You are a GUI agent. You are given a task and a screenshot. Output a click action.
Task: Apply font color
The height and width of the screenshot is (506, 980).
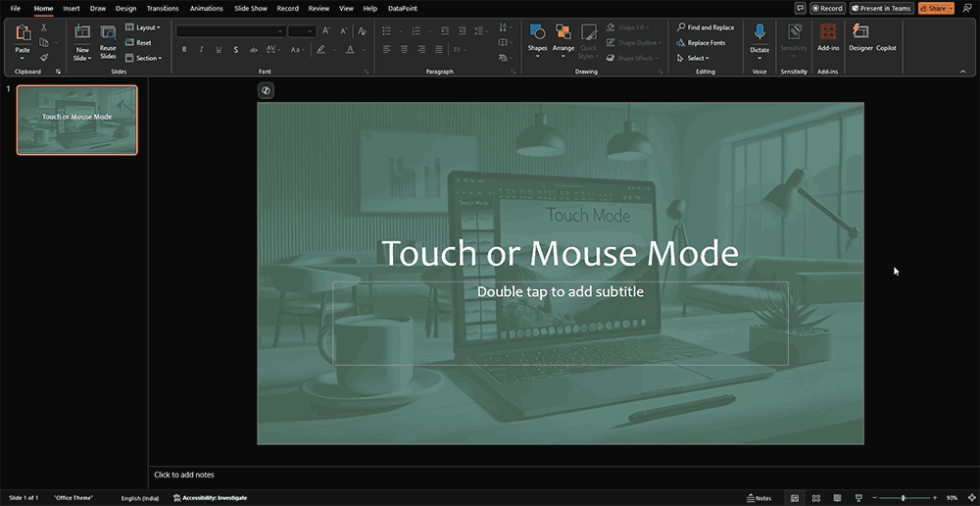(350, 49)
